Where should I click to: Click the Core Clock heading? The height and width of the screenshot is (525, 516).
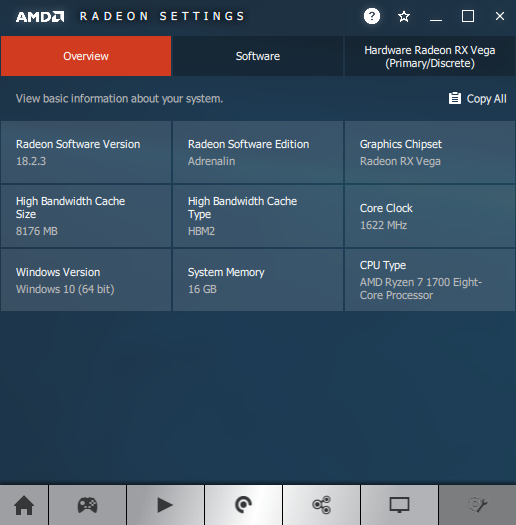(x=386, y=208)
